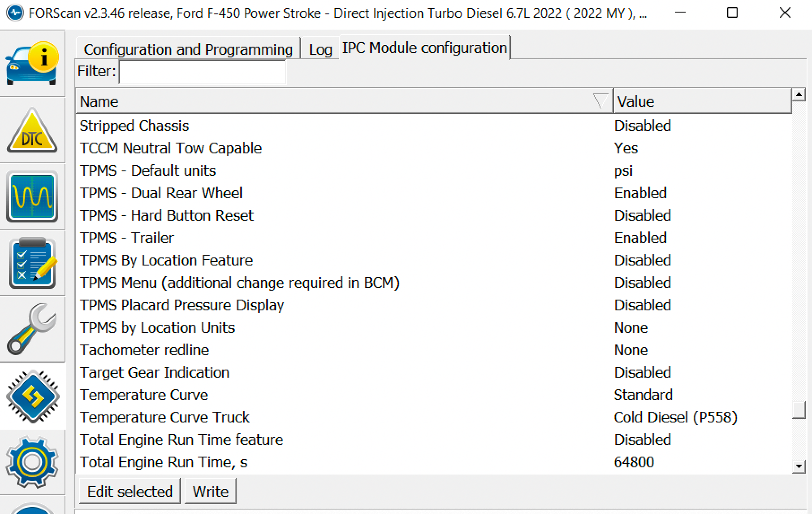Switch to the Log tab
812x514 pixels.
click(320, 49)
